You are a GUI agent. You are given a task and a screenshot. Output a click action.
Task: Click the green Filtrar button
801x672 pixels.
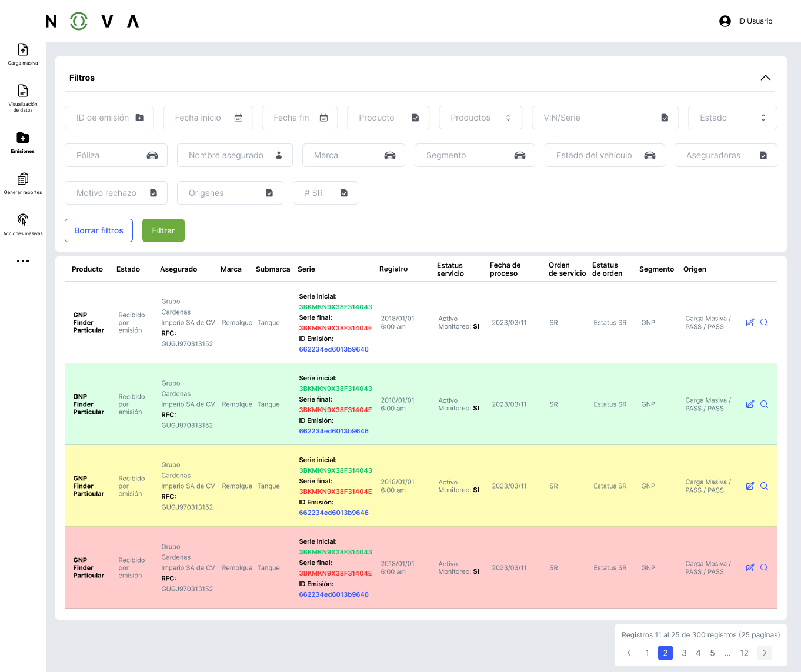click(163, 230)
